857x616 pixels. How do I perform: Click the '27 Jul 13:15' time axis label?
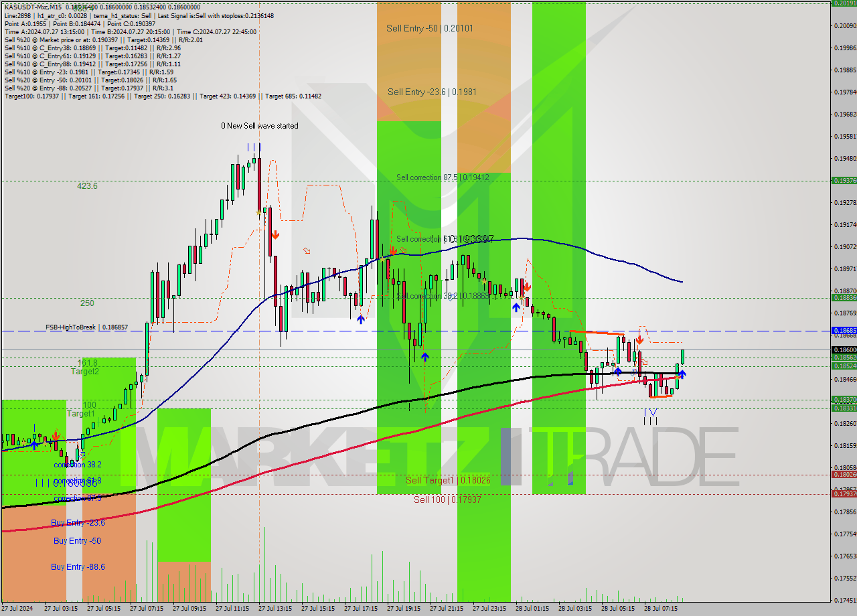click(275, 609)
